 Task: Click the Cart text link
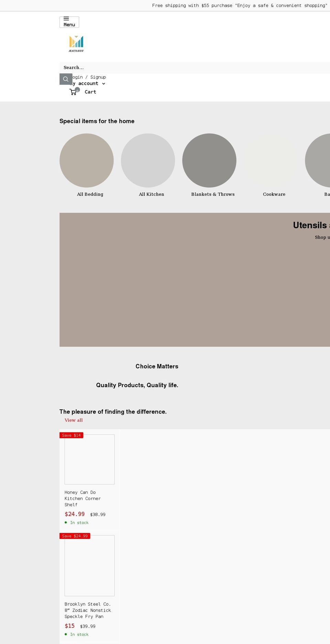click(x=90, y=92)
